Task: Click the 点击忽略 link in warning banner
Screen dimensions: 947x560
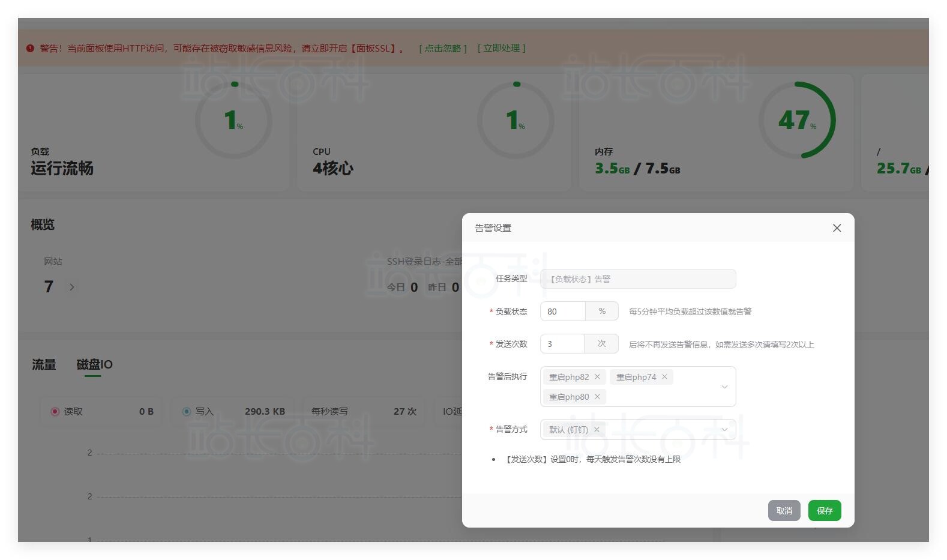Action: coord(443,48)
